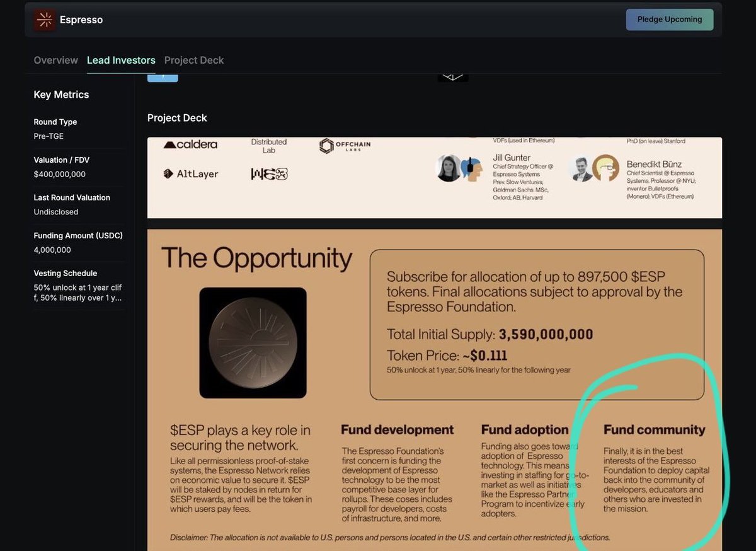Viewport: 756px width, 551px height.
Task: Click the Espresso project name in header
Action: tap(81, 20)
